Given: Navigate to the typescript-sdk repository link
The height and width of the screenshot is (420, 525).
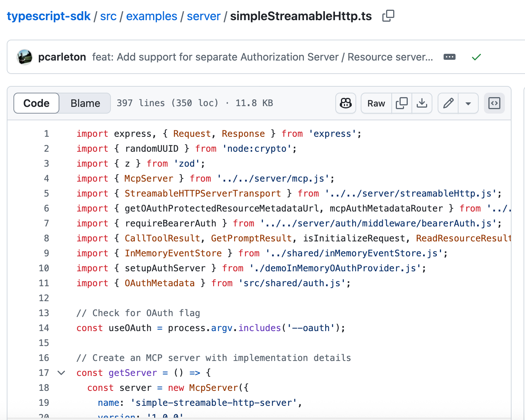Looking at the screenshot, I should click(x=49, y=16).
